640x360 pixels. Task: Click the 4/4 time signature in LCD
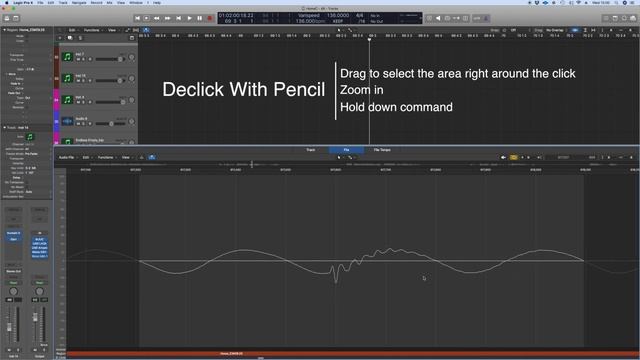pos(359,16)
